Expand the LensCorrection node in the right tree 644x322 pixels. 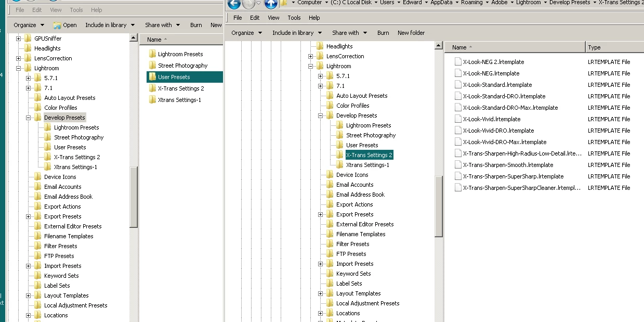pyautogui.click(x=311, y=56)
